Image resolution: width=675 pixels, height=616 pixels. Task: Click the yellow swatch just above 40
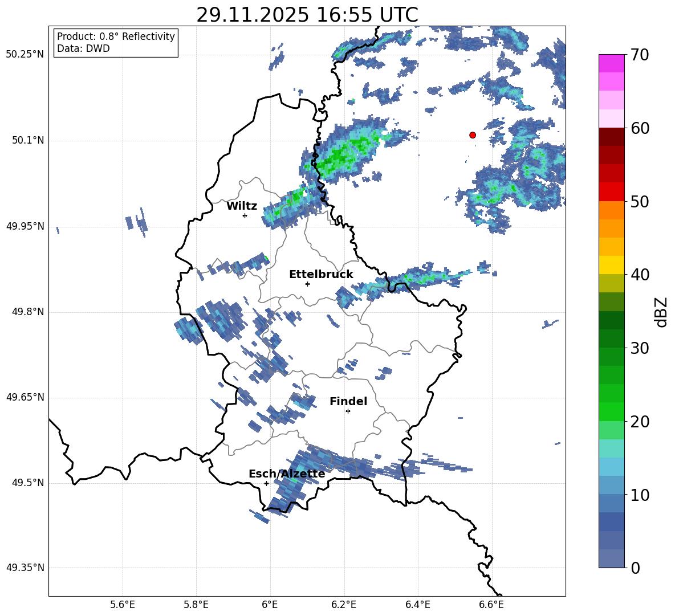pos(611,266)
